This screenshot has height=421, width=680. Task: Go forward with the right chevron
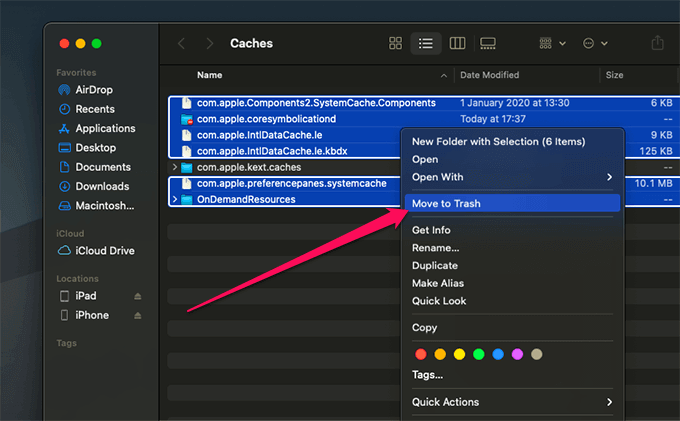tap(209, 43)
